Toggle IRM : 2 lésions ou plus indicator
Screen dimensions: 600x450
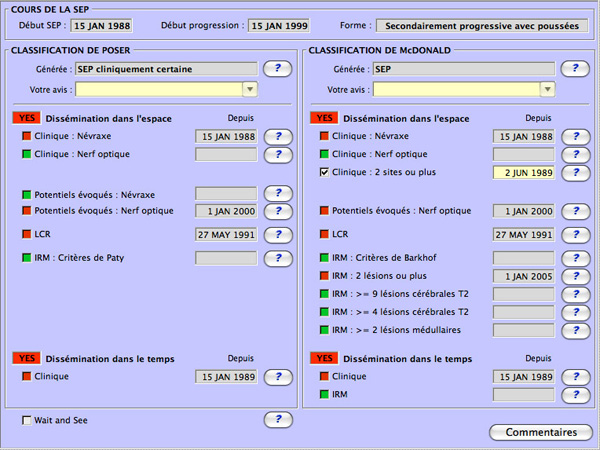tap(324, 276)
